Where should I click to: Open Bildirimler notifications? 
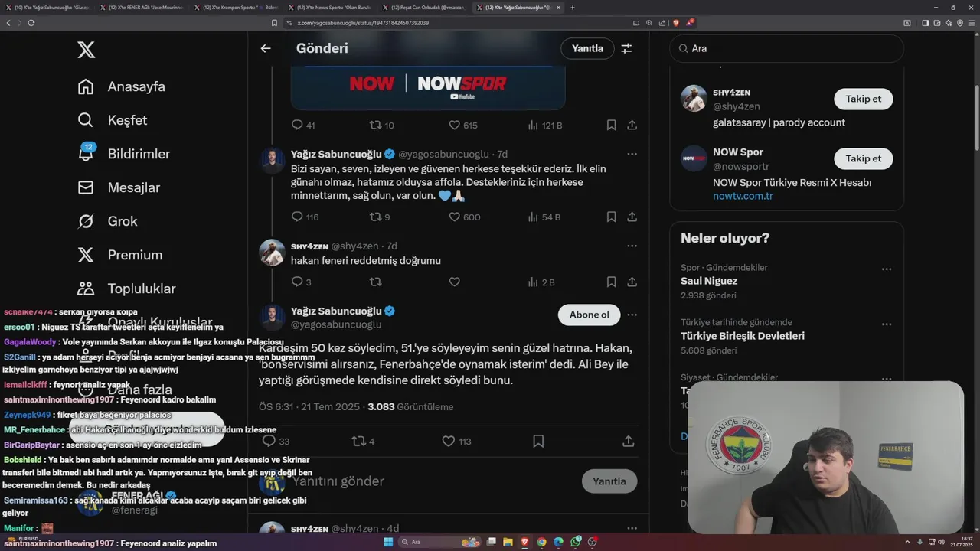(x=123, y=154)
